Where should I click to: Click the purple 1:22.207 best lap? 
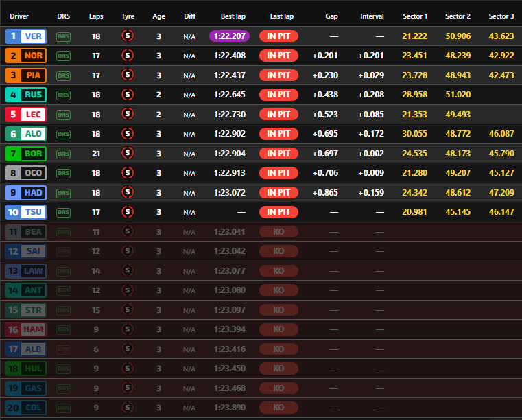229,36
